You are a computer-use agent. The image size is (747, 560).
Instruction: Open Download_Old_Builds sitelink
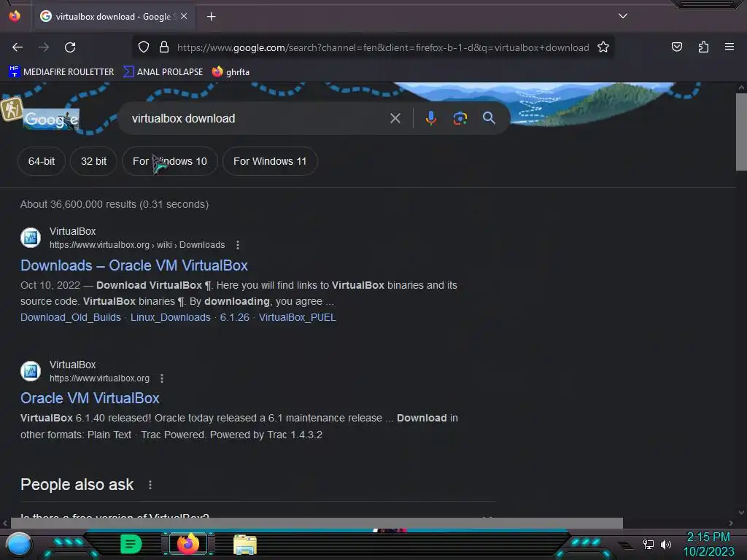coord(71,317)
